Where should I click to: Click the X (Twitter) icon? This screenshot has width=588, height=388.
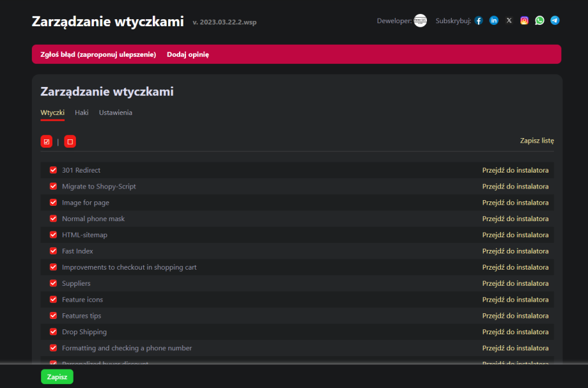click(x=509, y=20)
